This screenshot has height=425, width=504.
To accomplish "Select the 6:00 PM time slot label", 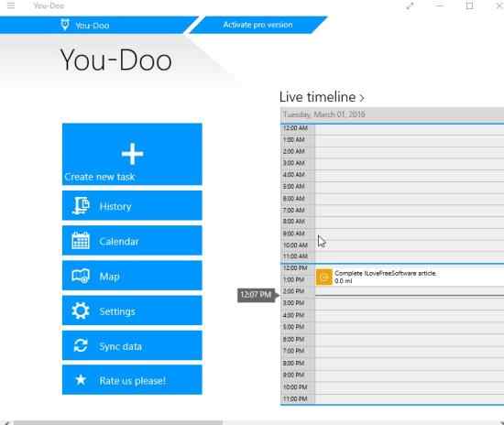I will coord(293,339).
